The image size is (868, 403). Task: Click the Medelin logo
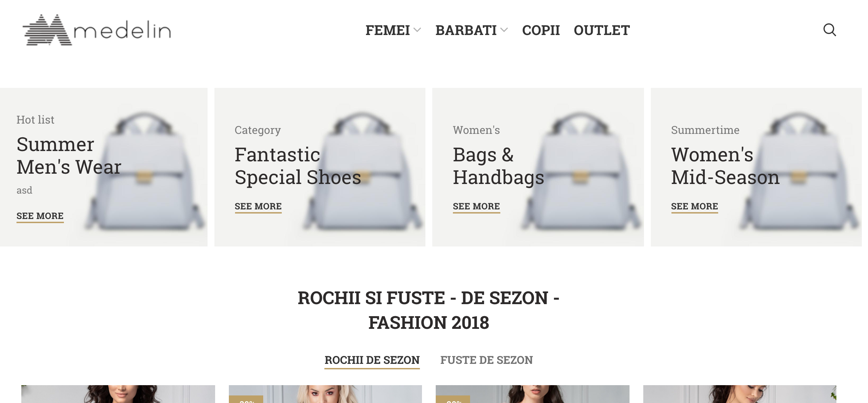(97, 30)
